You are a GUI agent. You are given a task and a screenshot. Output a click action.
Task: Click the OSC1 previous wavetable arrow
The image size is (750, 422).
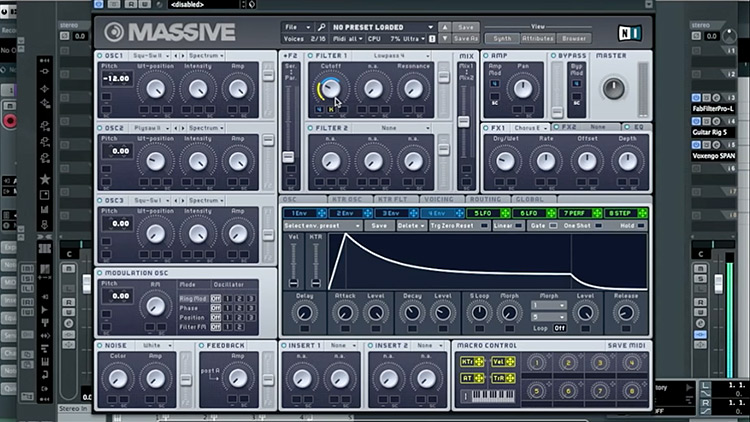click(x=176, y=56)
